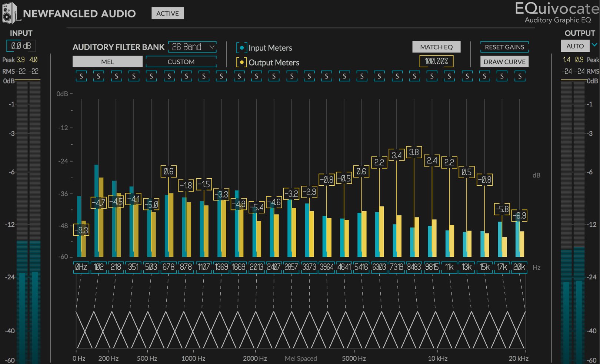Screen dimensions: 600x364
Task: Click the Mel Spaced axis label
Action: click(x=301, y=358)
